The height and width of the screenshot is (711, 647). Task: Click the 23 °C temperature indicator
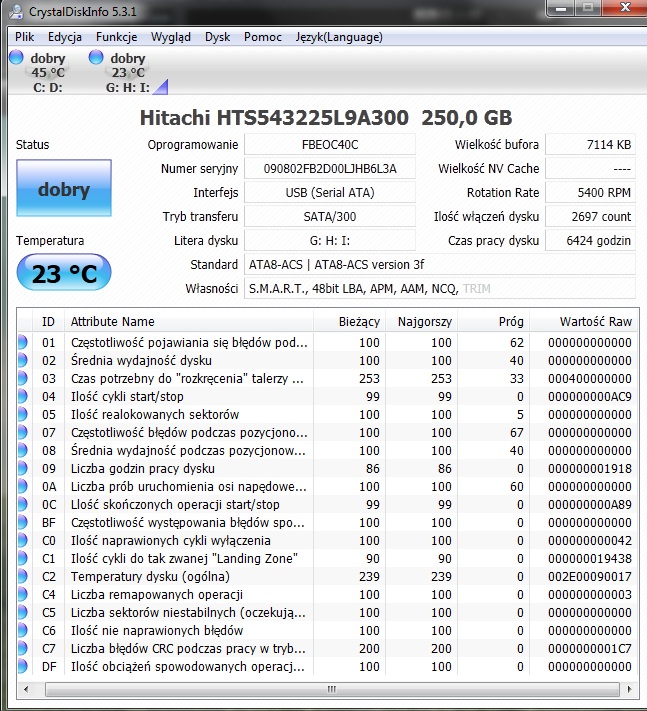(x=64, y=273)
